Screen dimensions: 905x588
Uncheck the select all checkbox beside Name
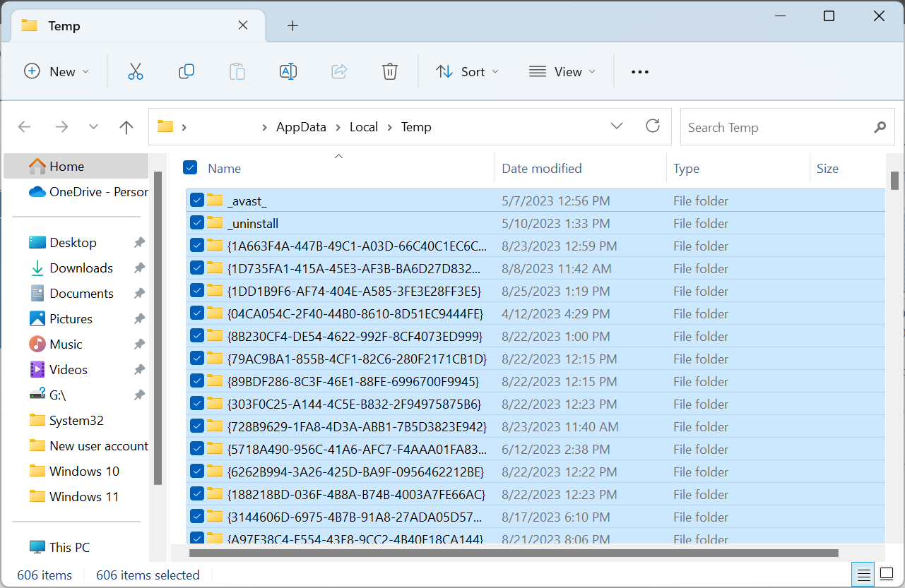pyautogui.click(x=190, y=167)
